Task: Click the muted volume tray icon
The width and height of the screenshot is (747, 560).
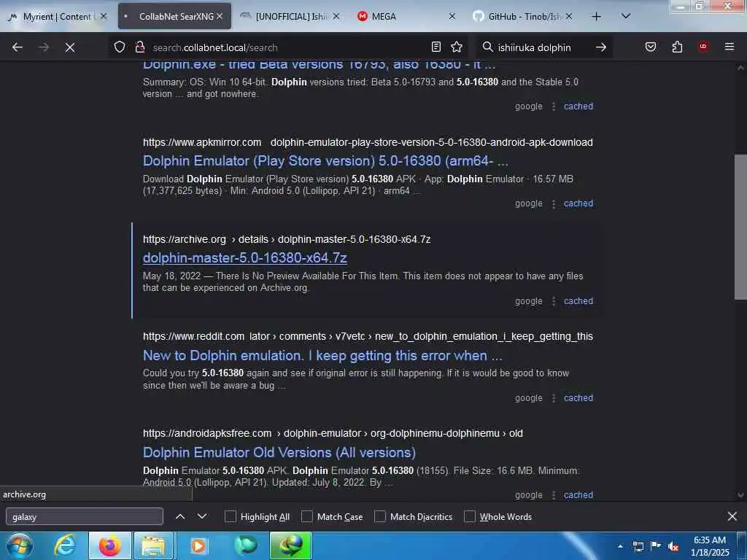Action: point(673,546)
